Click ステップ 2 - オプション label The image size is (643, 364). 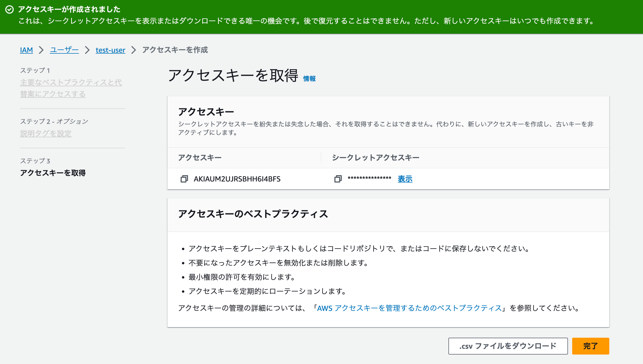pos(54,122)
